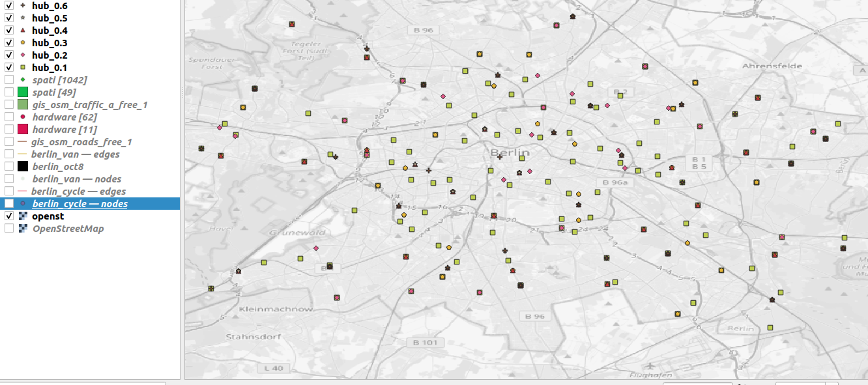Enable the spati [1042] layer checkbox

coord(9,80)
